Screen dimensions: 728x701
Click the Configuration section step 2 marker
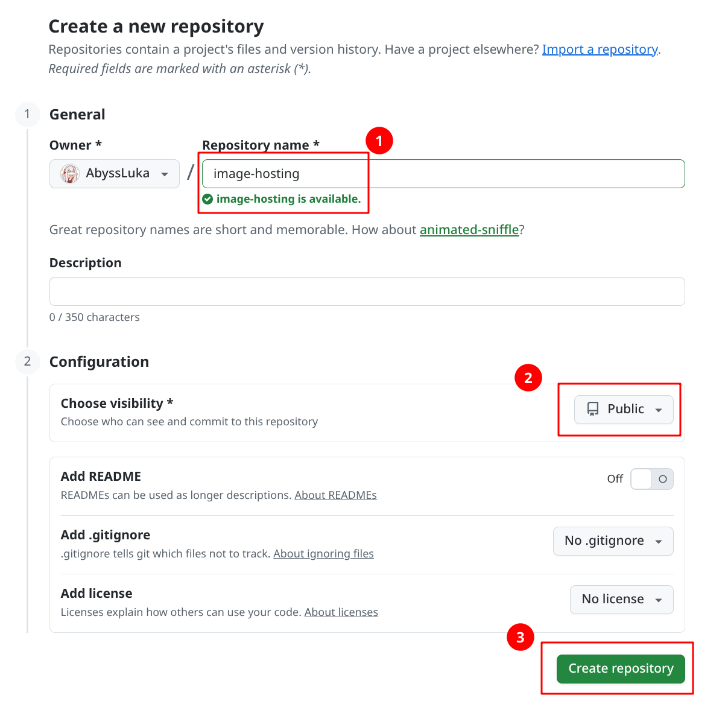[27, 361]
